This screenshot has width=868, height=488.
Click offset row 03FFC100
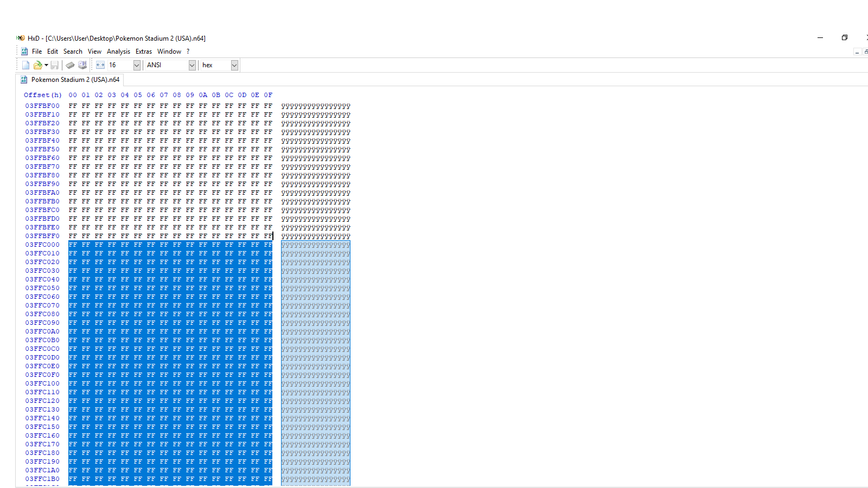pyautogui.click(x=42, y=383)
